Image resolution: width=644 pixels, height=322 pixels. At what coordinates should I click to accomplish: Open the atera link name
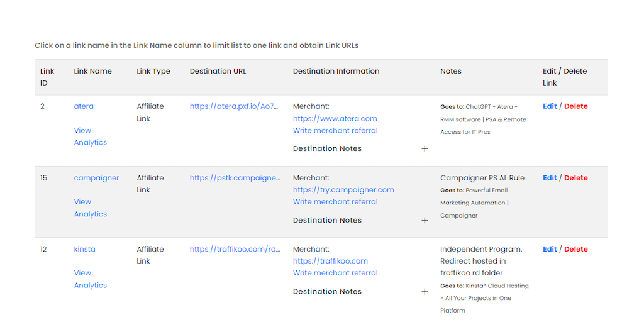[x=84, y=106]
